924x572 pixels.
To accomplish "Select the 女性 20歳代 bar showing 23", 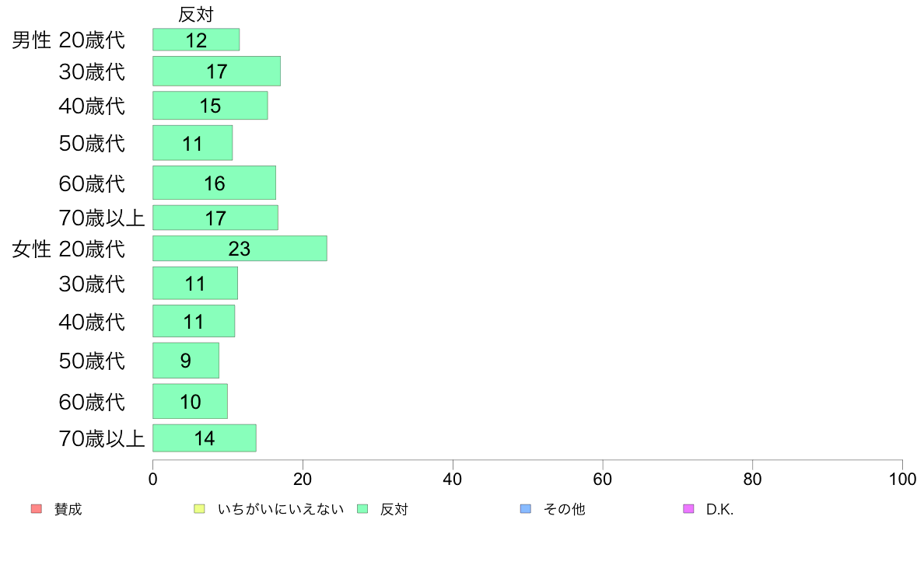I will tap(240, 249).
